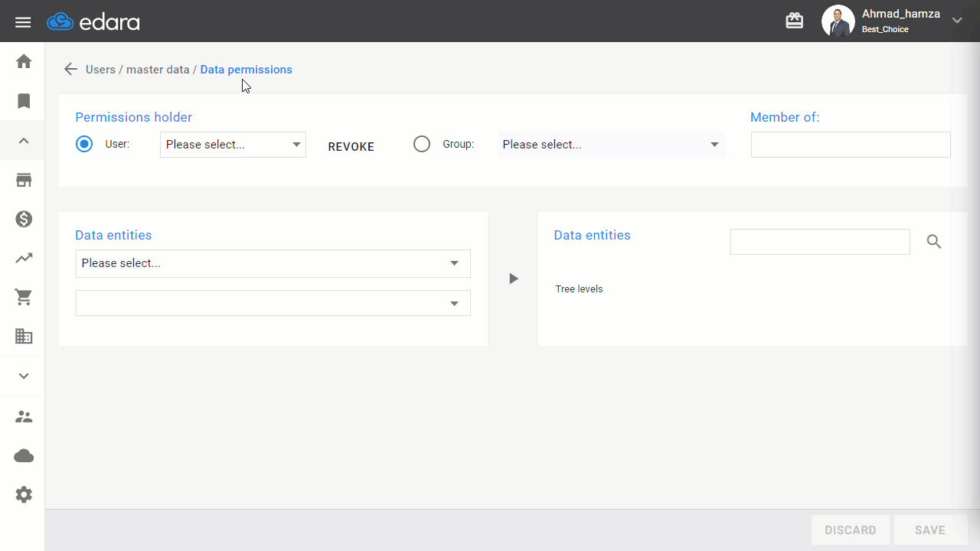Click the REVOKE button
The height and width of the screenshot is (551, 980).
click(351, 147)
